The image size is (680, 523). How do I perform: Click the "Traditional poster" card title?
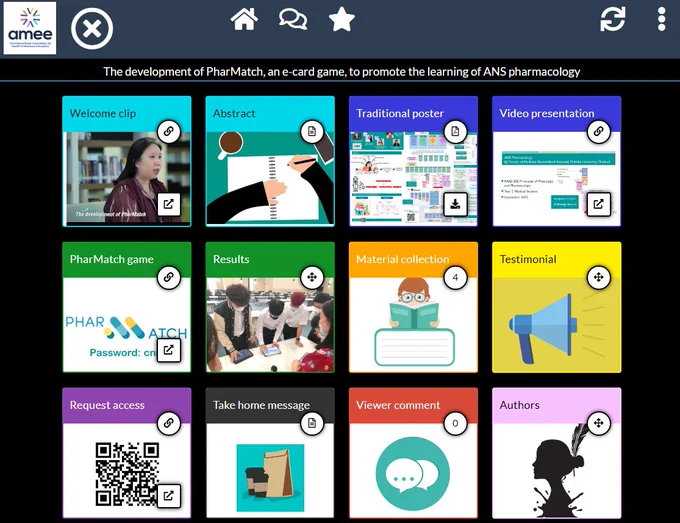tap(400, 113)
